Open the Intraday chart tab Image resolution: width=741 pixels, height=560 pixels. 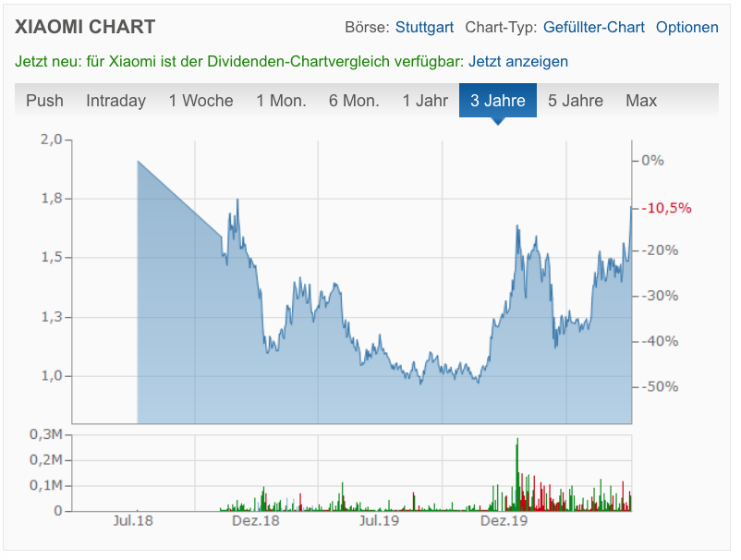115,101
